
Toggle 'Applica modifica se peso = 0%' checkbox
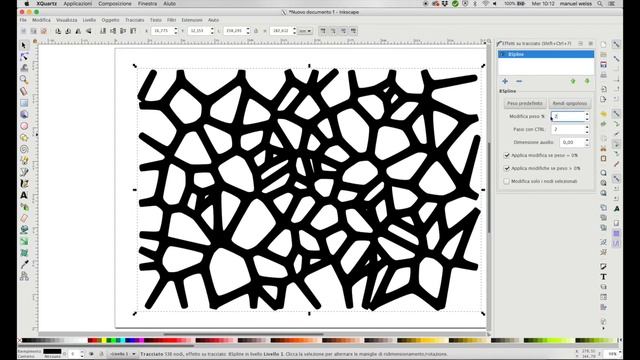click(507, 156)
